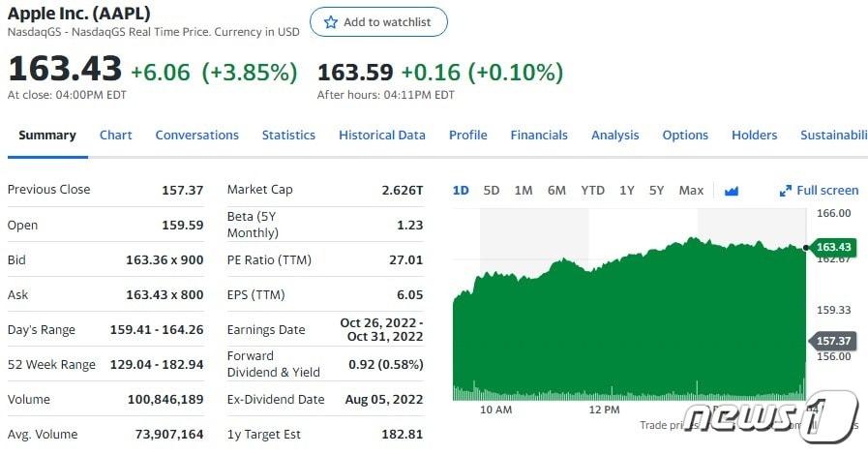The image size is (868, 455).
Task: View the Historical Data tab
Action: coord(381,136)
